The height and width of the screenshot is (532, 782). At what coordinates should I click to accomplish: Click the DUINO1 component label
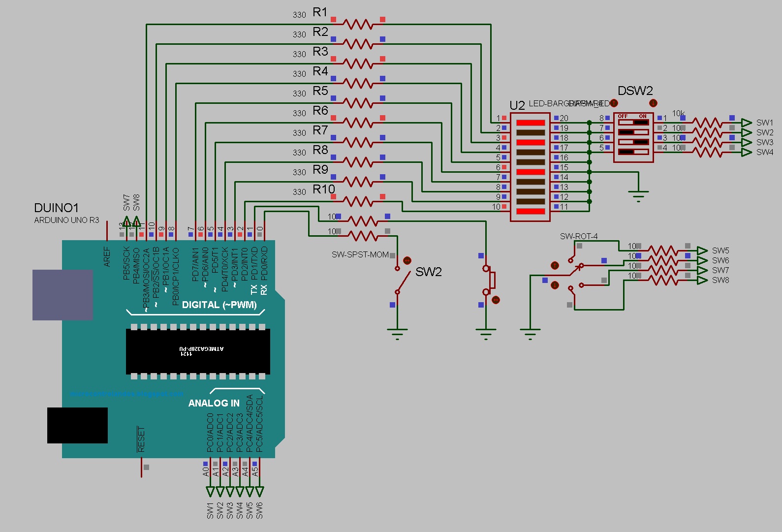click(x=56, y=208)
